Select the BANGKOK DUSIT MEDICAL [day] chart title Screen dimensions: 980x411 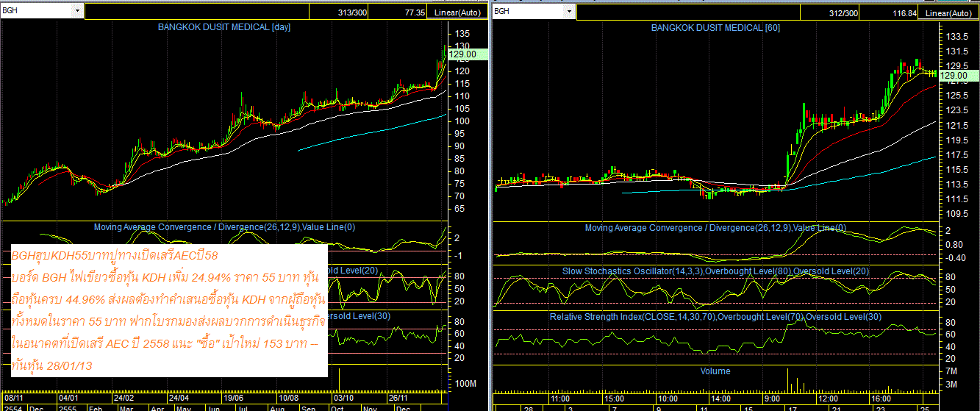225,27
